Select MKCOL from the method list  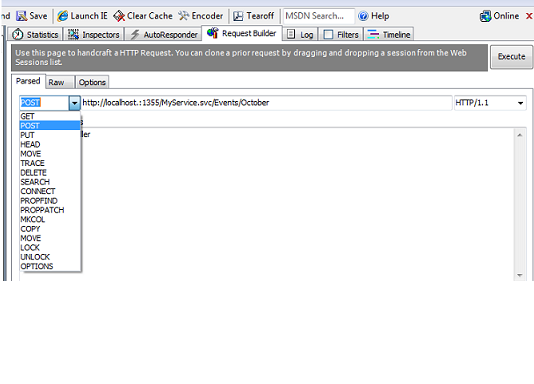(x=50, y=220)
